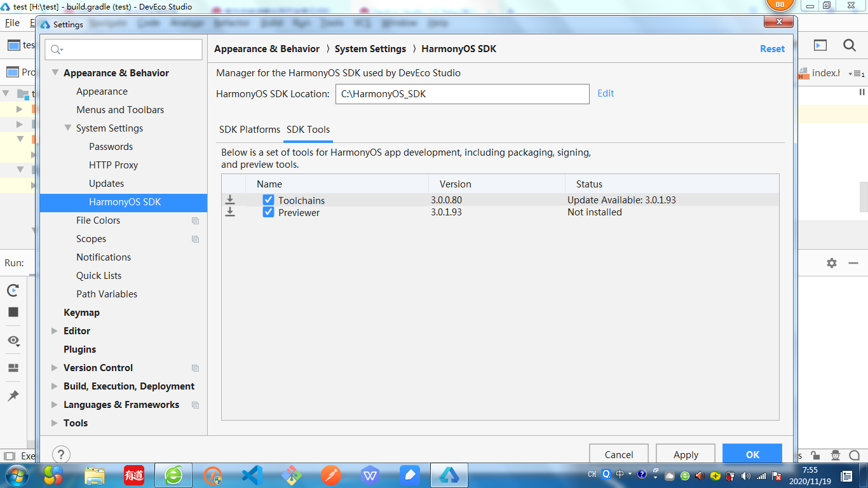Image resolution: width=868 pixels, height=488 pixels.
Task: Click the pin tab icon in Run panel
Action: point(13,396)
